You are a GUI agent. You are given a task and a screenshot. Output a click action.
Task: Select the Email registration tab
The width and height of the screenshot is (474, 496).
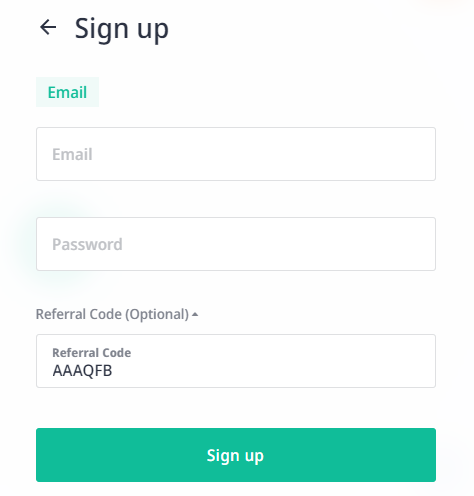tap(67, 92)
